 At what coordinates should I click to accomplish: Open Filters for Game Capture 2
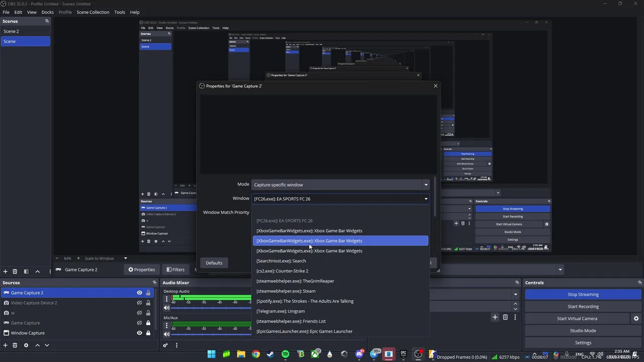click(176, 269)
